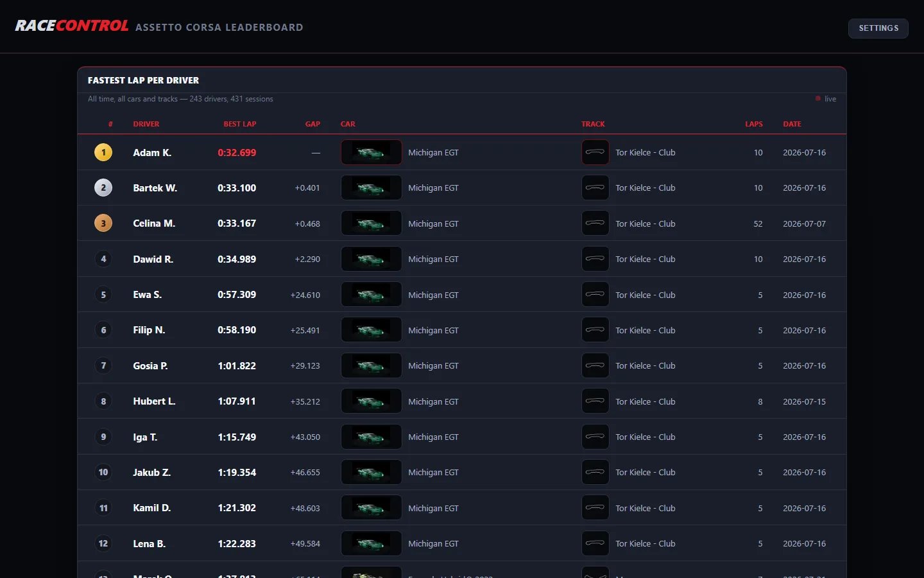The width and height of the screenshot is (924, 578).
Task: Click the Assetto Corsa Leaderboard subtitle
Action: click(219, 28)
